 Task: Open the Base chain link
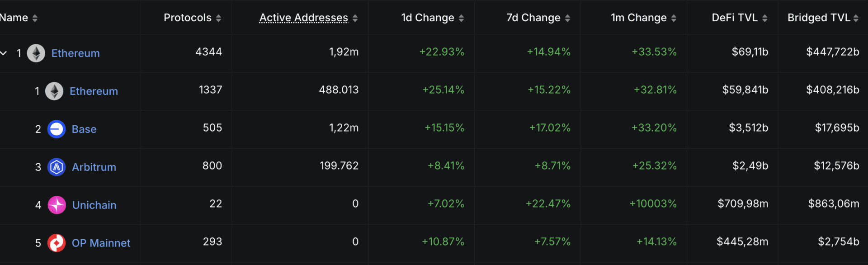[x=84, y=129]
